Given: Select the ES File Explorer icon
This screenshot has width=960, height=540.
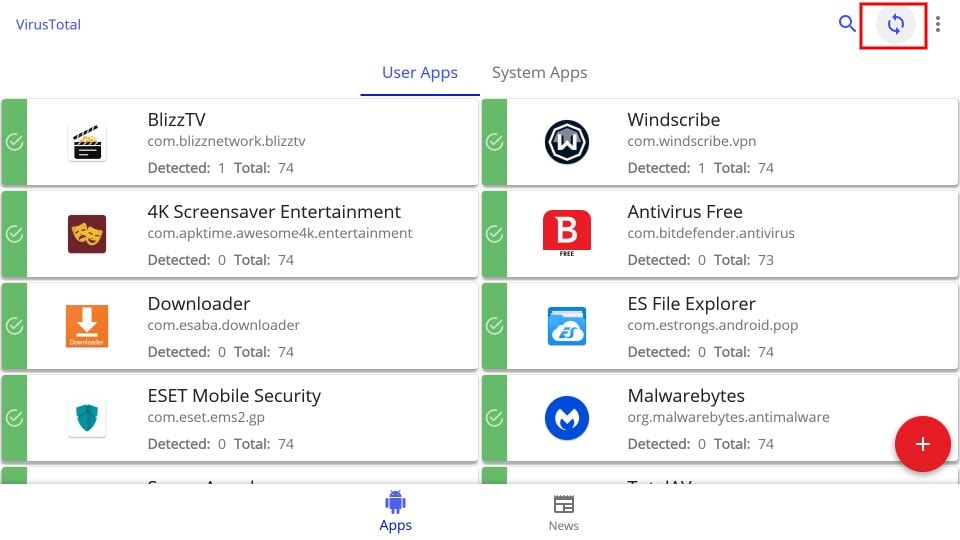Looking at the screenshot, I should pos(566,326).
